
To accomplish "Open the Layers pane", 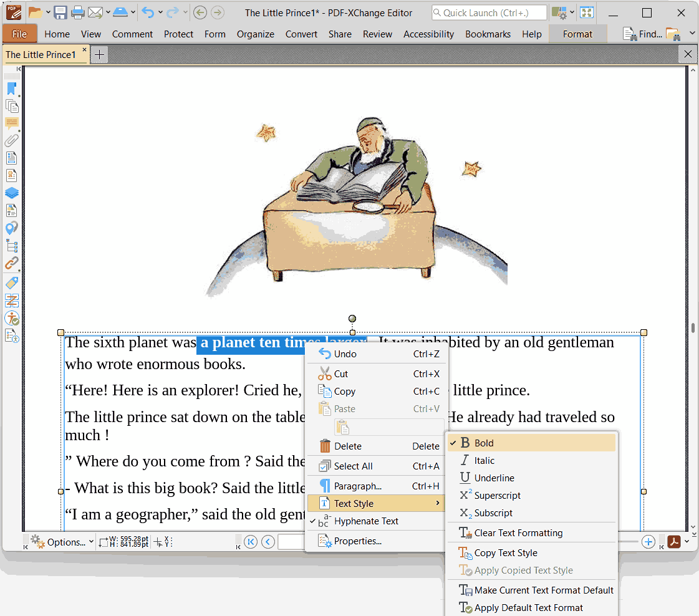I will 12,193.
